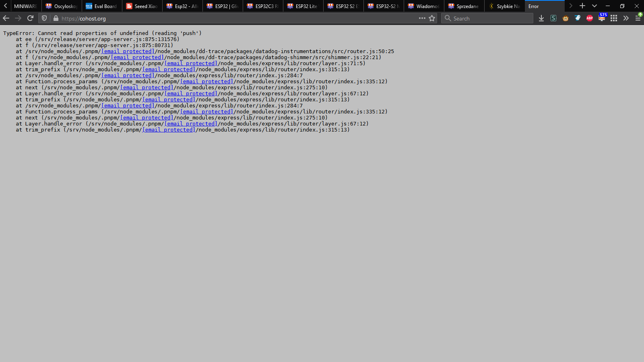
Task: View site security via padlock icon
Action: (x=56, y=19)
